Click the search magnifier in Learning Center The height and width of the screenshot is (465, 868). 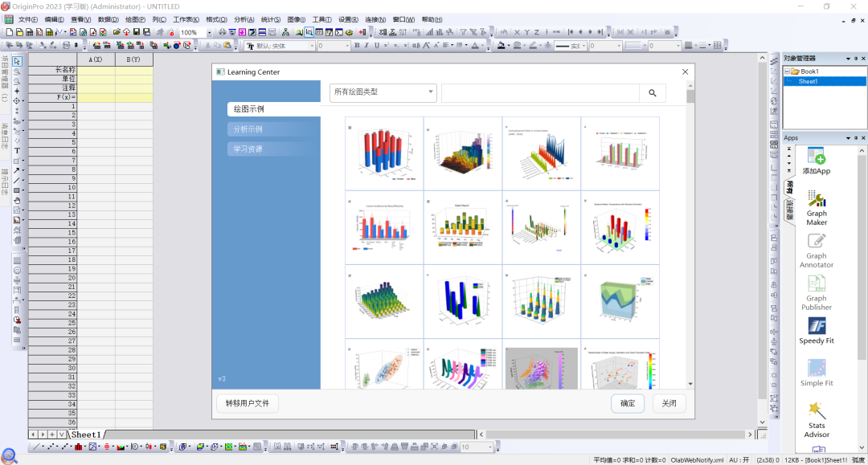(652, 93)
